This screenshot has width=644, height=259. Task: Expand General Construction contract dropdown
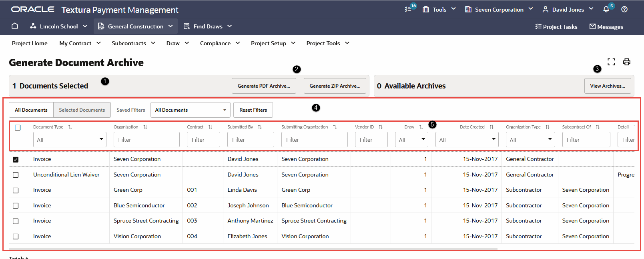coord(135,26)
